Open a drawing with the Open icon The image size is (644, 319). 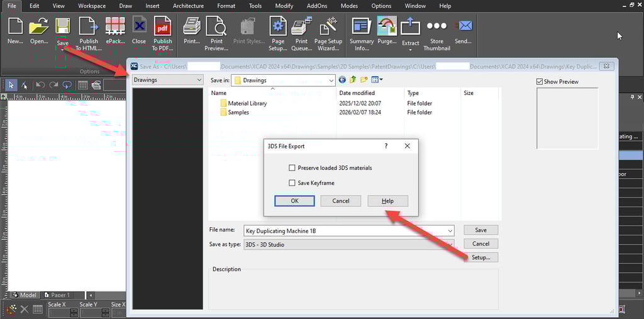(x=39, y=26)
